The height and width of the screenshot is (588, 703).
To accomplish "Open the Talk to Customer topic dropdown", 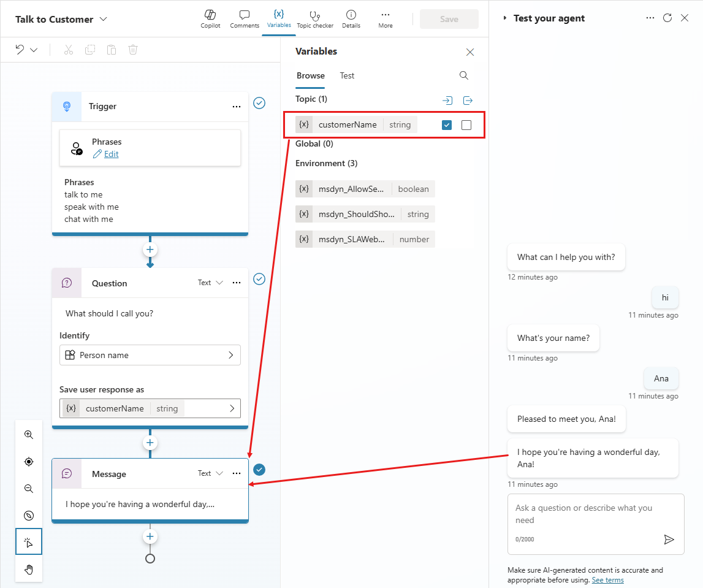I will (x=103, y=19).
